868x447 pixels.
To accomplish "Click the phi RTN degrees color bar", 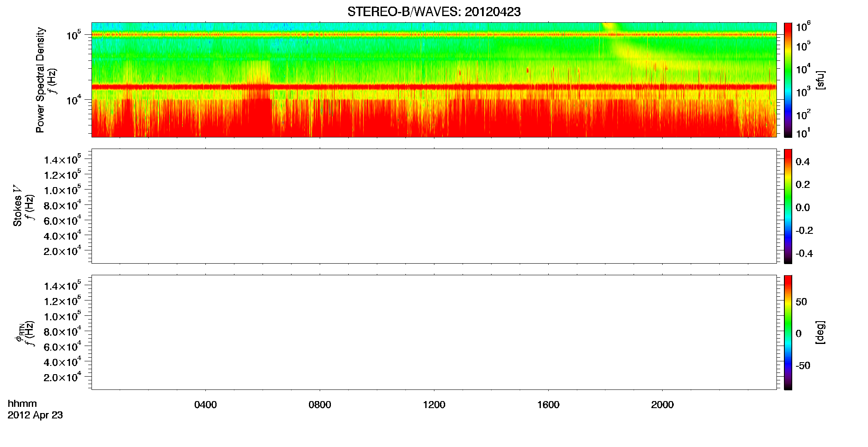I will [788, 332].
